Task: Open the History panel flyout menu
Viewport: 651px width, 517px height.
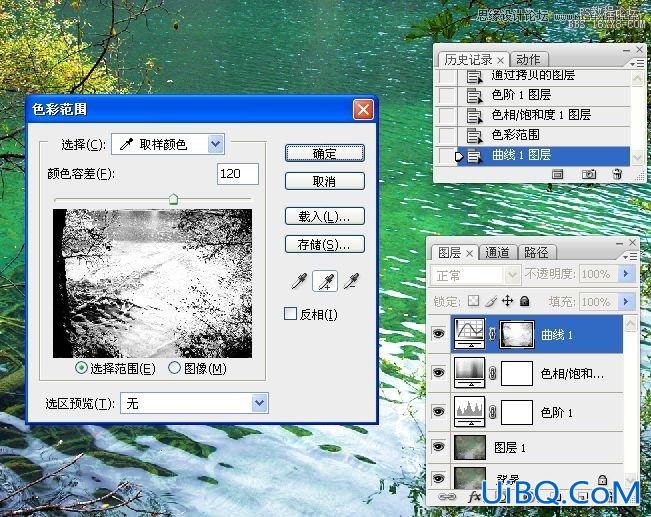Action: tap(637, 64)
